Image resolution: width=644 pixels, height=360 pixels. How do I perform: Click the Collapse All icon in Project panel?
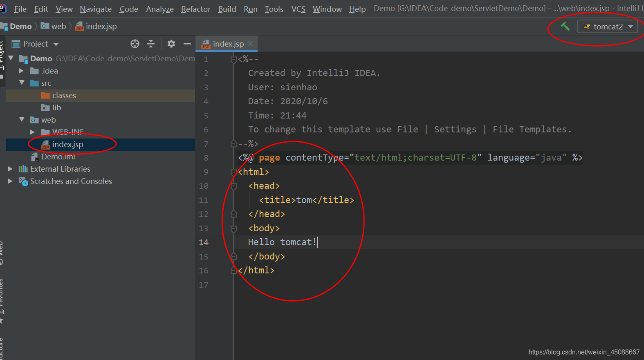coord(151,44)
